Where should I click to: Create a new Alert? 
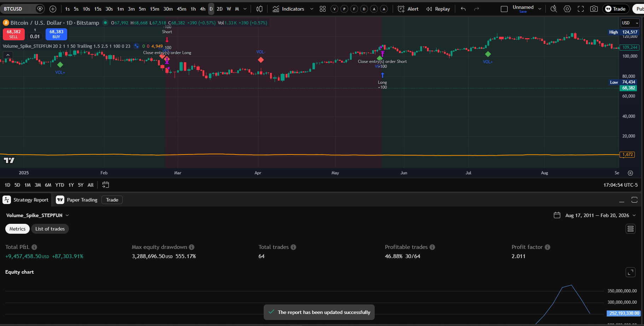(408, 9)
